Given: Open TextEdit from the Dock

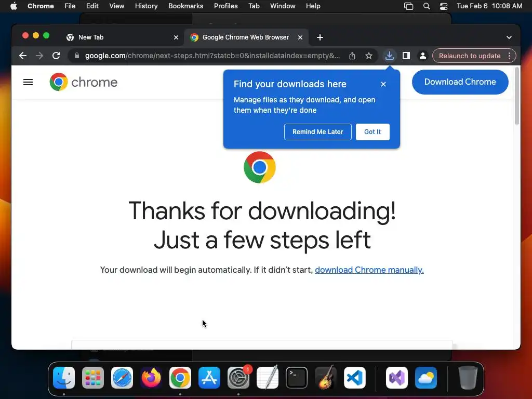Looking at the screenshot, I should click(268, 378).
